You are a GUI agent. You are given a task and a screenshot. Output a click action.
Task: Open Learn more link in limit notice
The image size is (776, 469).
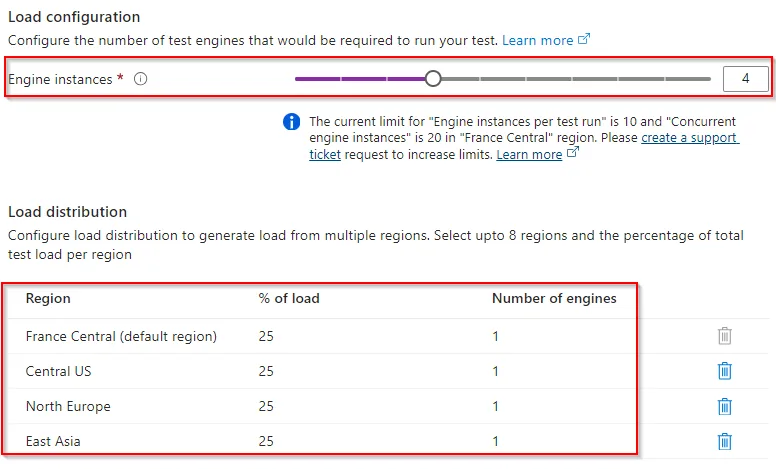(x=530, y=155)
